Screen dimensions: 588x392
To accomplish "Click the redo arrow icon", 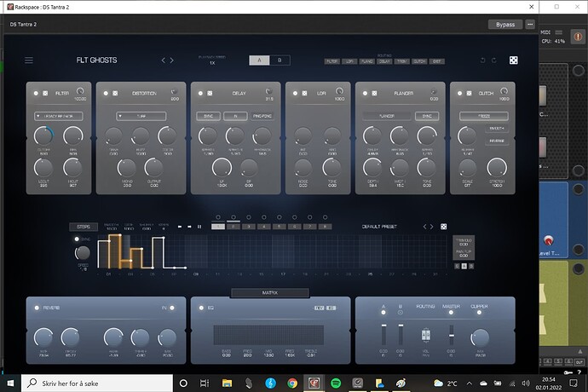I will [x=494, y=61].
